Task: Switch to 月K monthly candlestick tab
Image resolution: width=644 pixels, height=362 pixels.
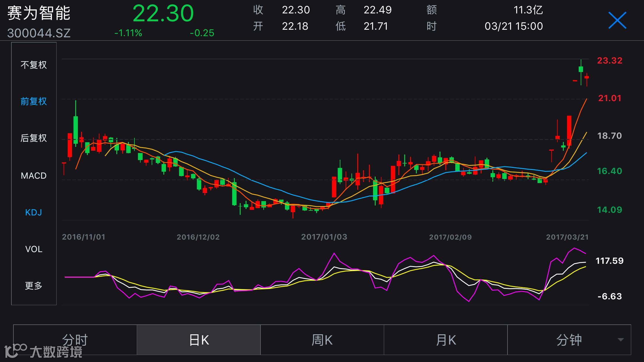Action: point(446,340)
